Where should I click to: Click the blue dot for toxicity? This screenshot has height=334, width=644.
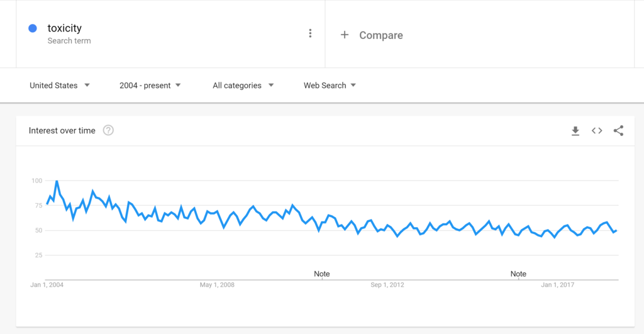33,28
